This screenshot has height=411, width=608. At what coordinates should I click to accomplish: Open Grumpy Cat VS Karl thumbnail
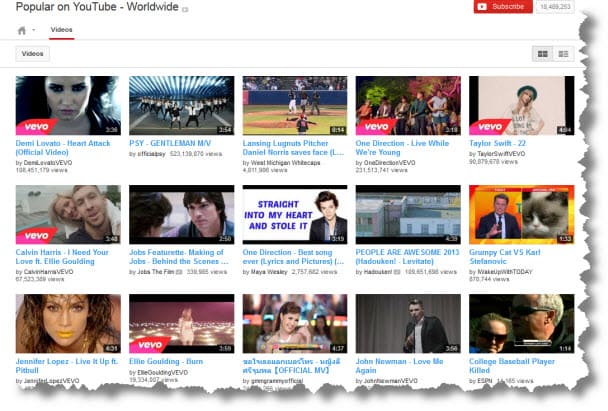[x=522, y=214]
